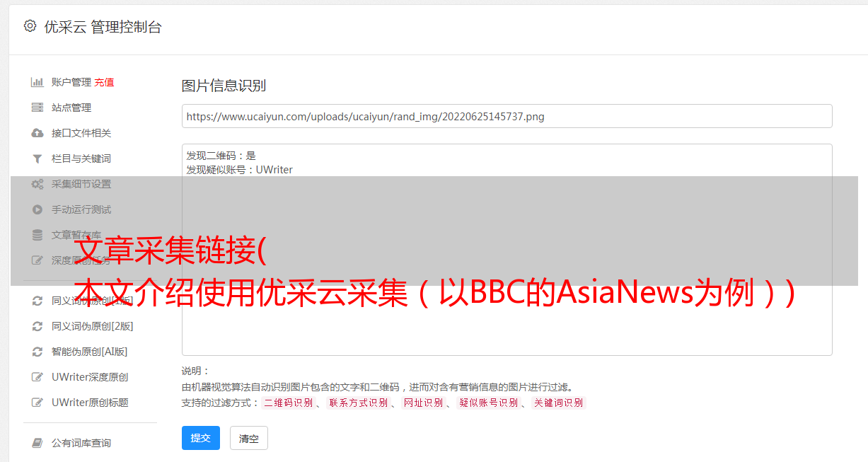The width and height of the screenshot is (868, 462).
Task: Click the server icon for 站点管理
Action: click(x=37, y=108)
